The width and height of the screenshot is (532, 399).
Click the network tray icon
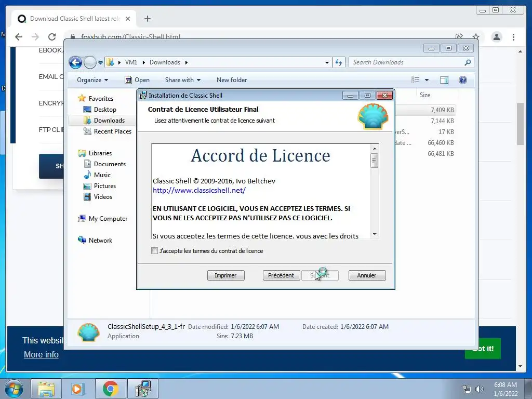[x=467, y=389]
